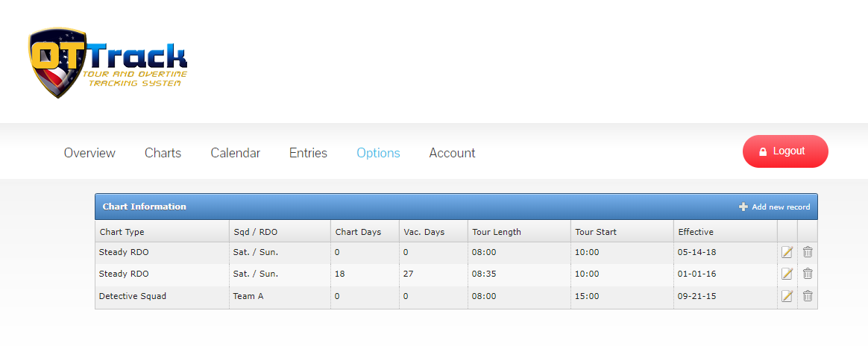Open the Calendar page
The height and width of the screenshot is (349, 868).
coord(235,153)
